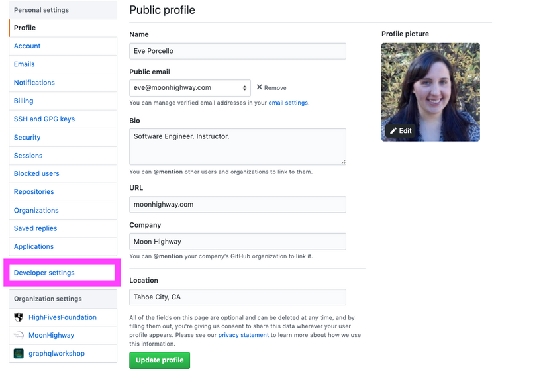Click into the Name input field
This screenshot has height=392, width=543.
237,51
